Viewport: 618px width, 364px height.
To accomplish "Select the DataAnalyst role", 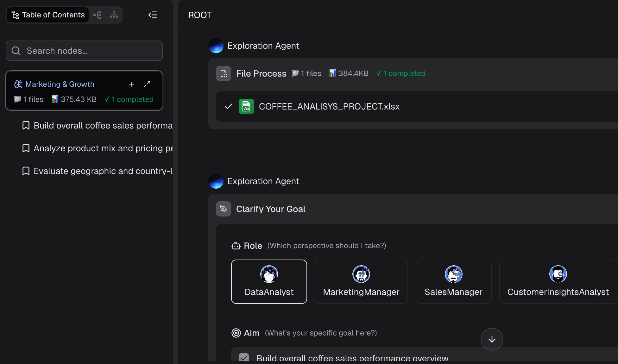I will click(269, 282).
